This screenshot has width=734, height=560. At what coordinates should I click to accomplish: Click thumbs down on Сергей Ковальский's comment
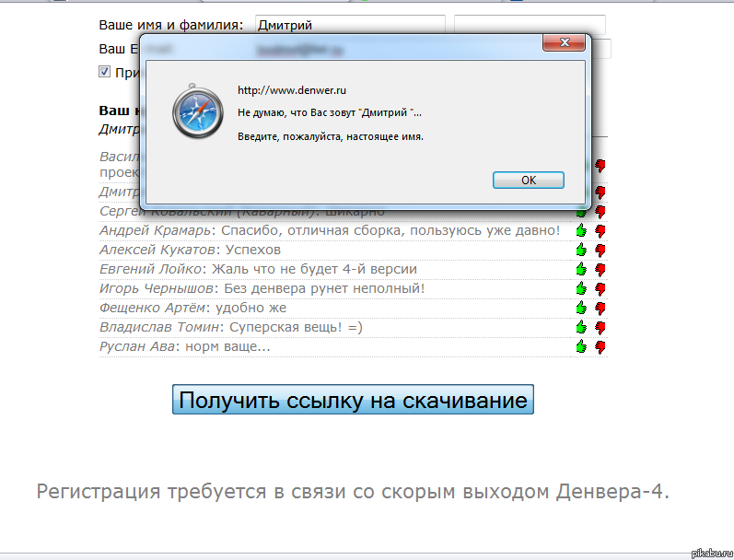(x=600, y=211)
